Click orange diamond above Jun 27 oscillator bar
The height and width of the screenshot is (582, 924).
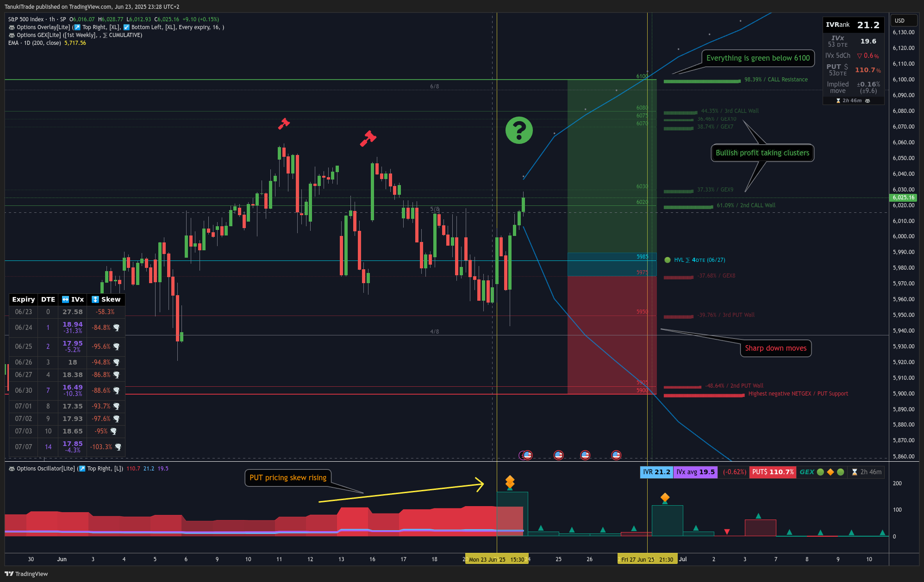pyautogui.click(x=665, y=497)
